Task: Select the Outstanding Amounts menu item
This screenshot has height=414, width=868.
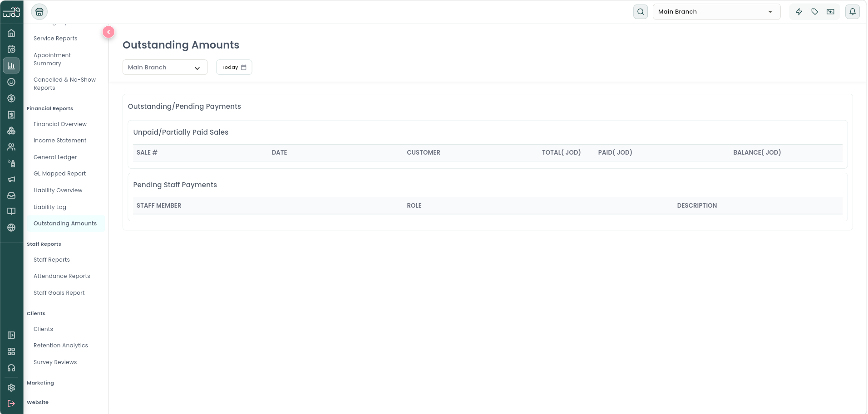Action: [x=66, y=224]
